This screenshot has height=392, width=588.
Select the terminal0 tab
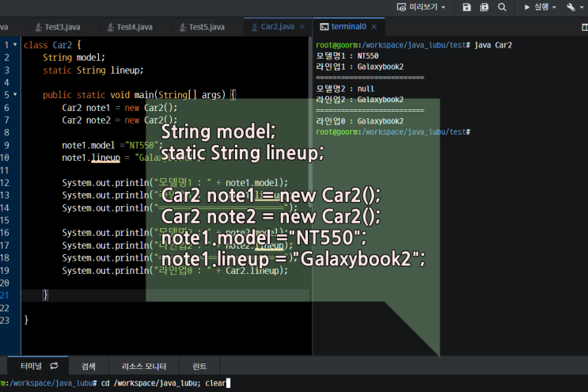coord(343,27)
